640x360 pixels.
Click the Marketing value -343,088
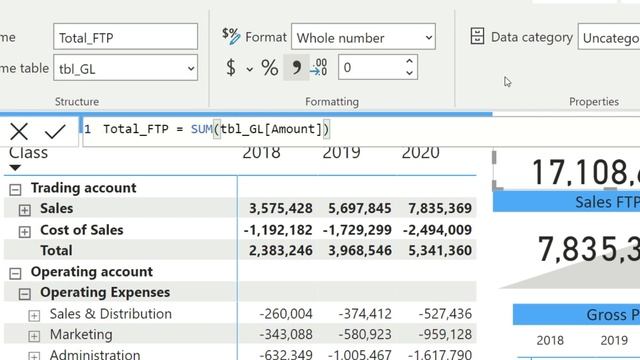(286, 335)
